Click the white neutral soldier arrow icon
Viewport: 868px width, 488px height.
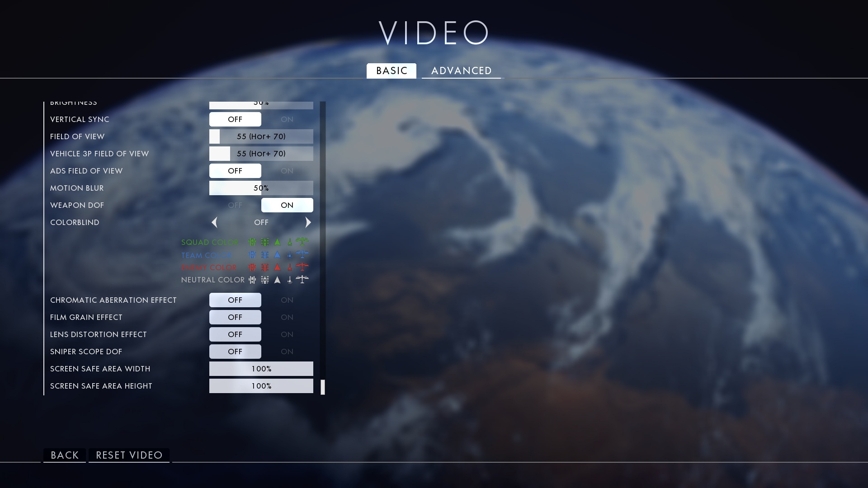point(278,280)
